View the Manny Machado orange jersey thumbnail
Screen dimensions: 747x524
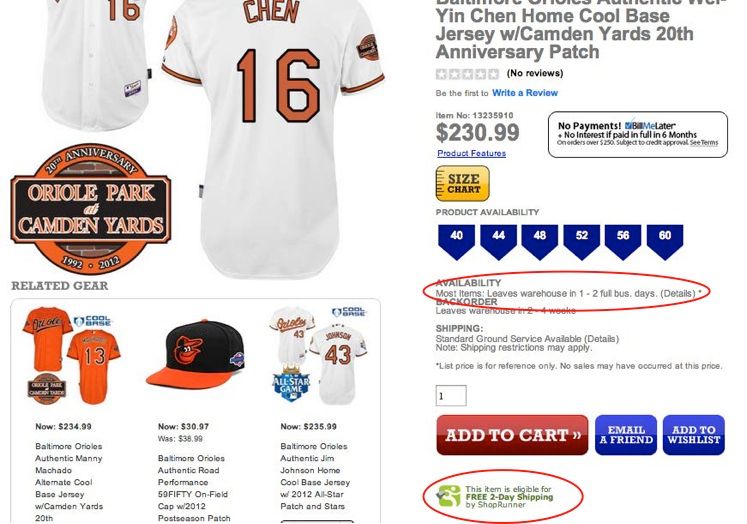71,356
